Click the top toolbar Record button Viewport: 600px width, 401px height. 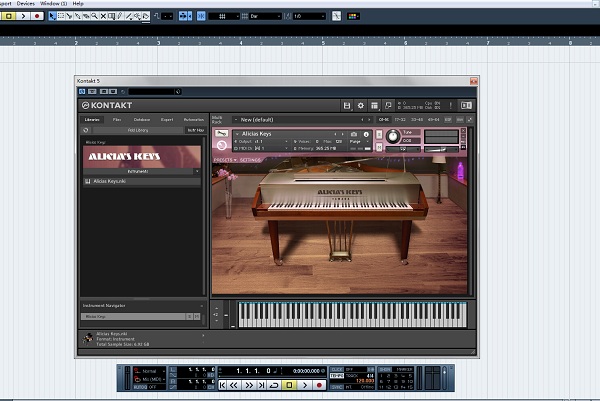click(37, 16)
